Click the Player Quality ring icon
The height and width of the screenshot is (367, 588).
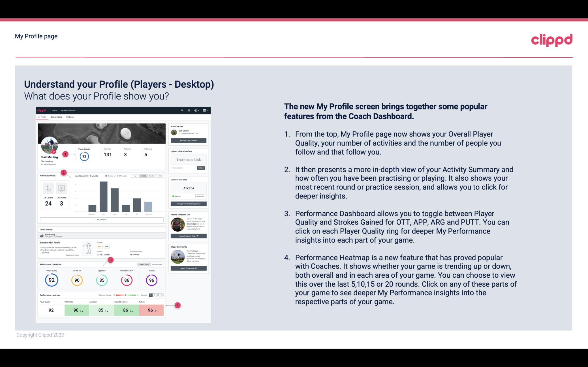point(51,280)
